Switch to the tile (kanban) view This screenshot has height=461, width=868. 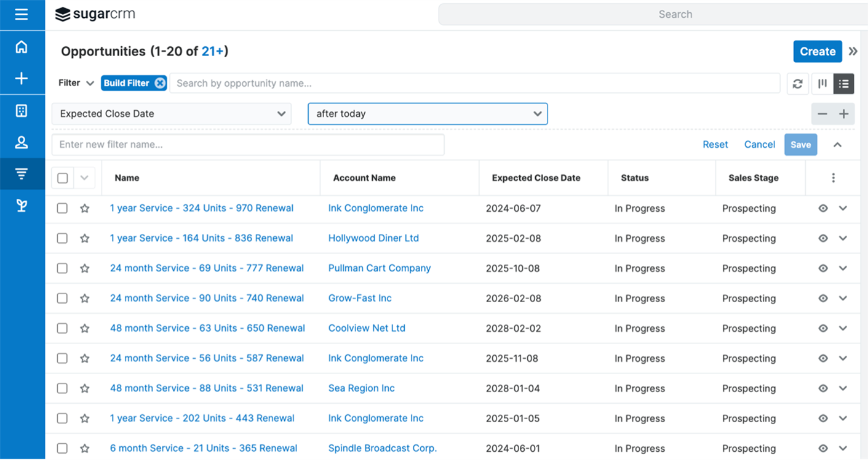pyautogui.click(x=822, y=84)
